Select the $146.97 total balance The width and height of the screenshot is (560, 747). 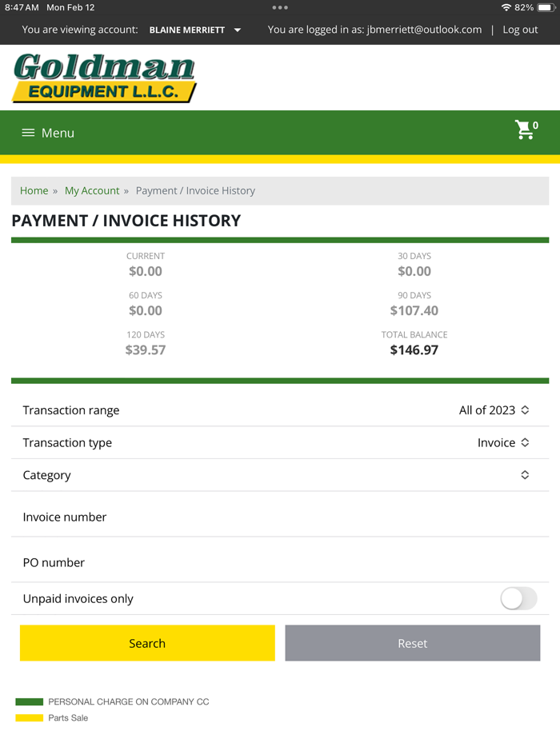(x=414, y=350)
